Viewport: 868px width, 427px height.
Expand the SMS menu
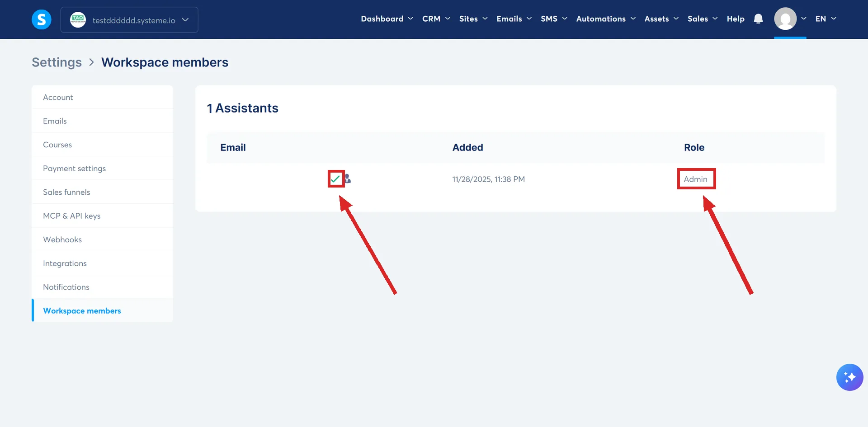[x=554, y=19]
